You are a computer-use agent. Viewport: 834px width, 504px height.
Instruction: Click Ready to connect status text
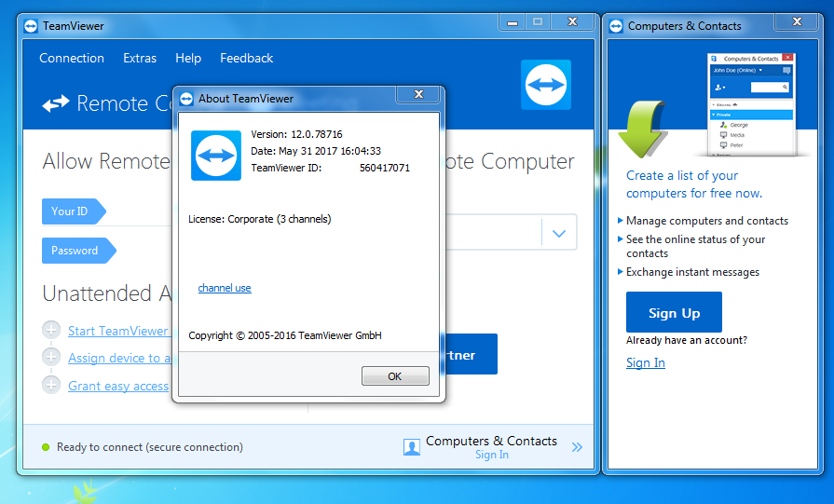150,447
